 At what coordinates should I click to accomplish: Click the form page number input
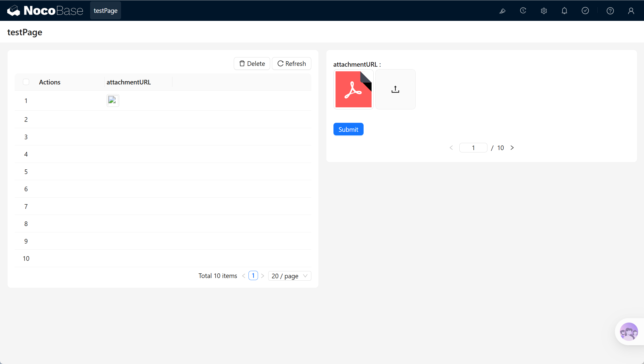[473, 148]
